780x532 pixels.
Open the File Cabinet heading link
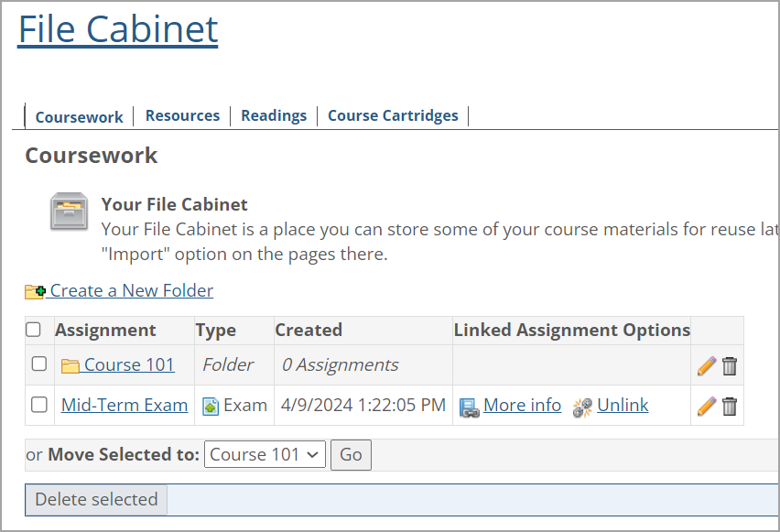[118, 29]
